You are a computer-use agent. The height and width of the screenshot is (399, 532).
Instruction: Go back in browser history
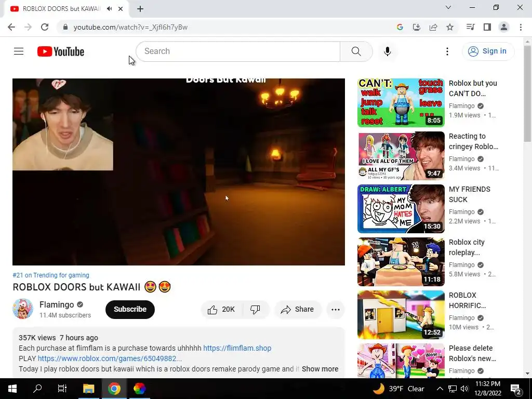(11, 27)
